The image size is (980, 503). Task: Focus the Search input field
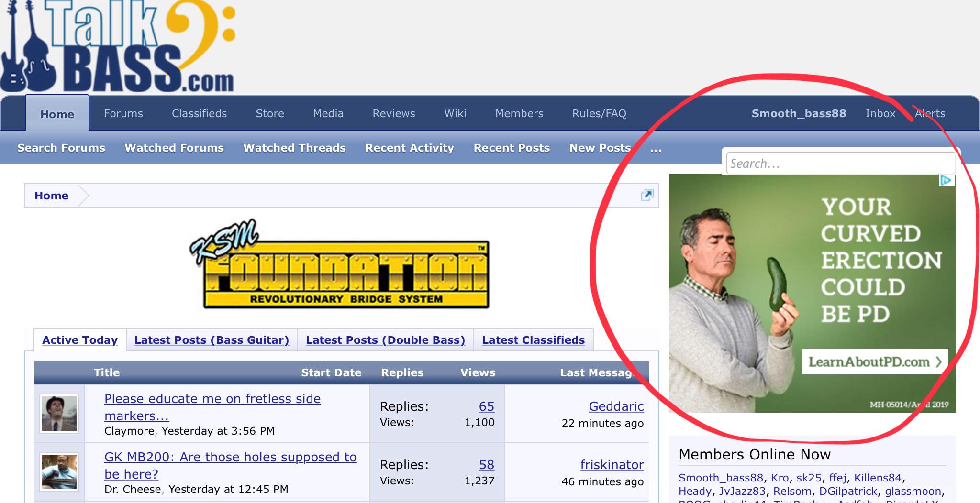(841, 163)
